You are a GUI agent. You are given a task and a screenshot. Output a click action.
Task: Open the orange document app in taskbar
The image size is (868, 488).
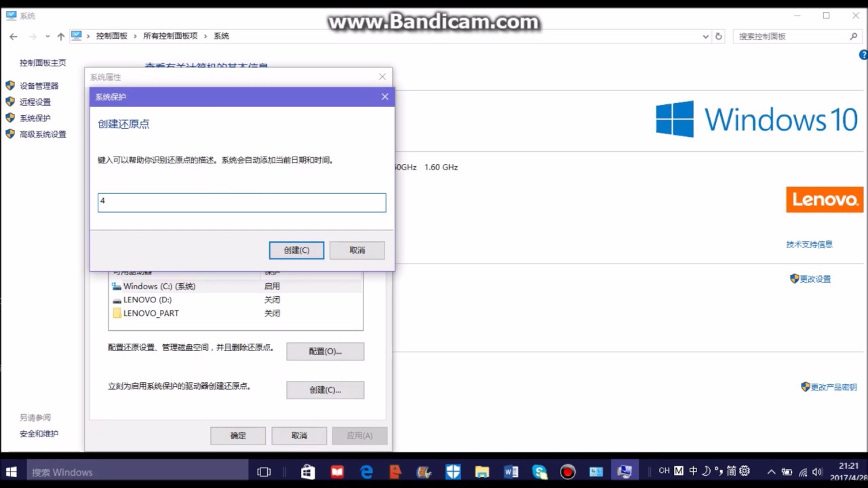click(395, 472)
